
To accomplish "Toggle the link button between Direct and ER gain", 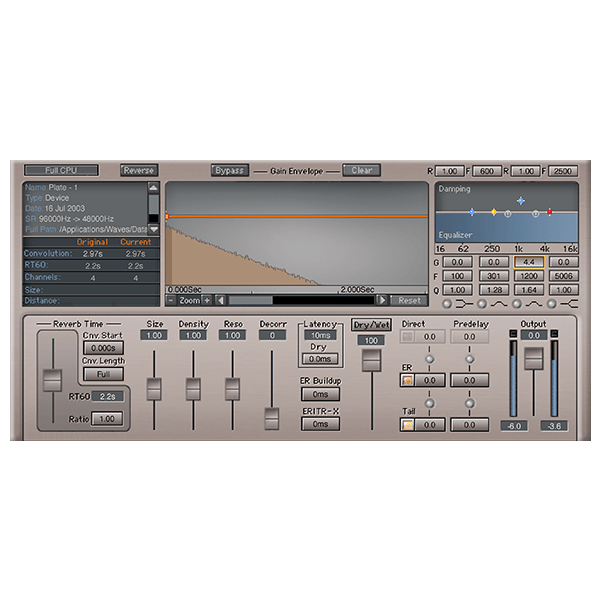I will tap(430, 359).
